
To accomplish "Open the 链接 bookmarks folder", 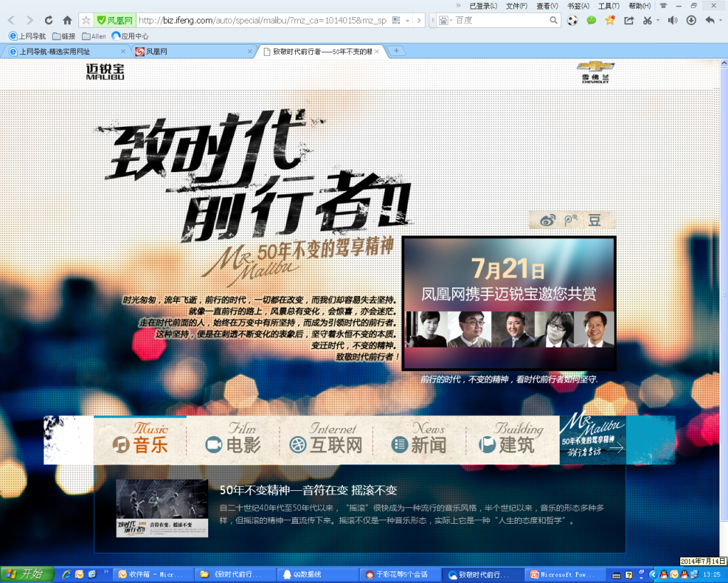I will tap(64, 36).
